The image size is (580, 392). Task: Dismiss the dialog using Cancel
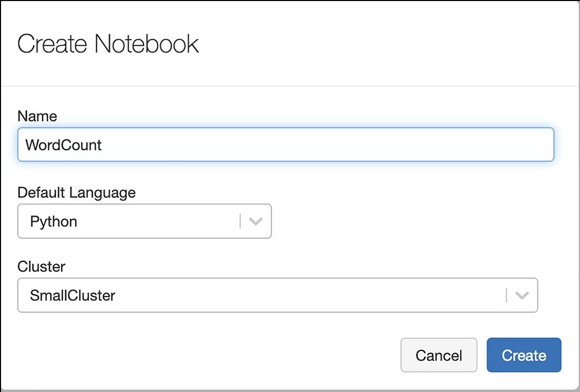(438, 355)
